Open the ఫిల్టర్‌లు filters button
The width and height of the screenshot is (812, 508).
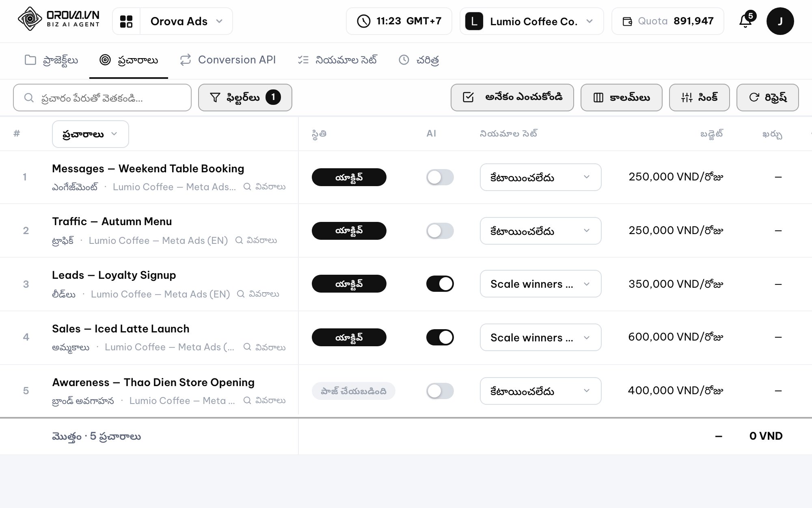tap(245, 98)
